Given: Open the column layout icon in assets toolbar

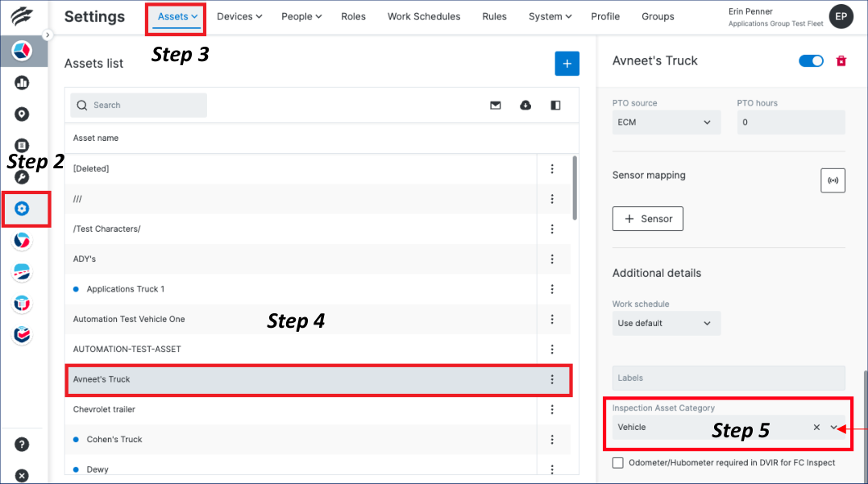Looking at the screenshot, I should [555, 105].
